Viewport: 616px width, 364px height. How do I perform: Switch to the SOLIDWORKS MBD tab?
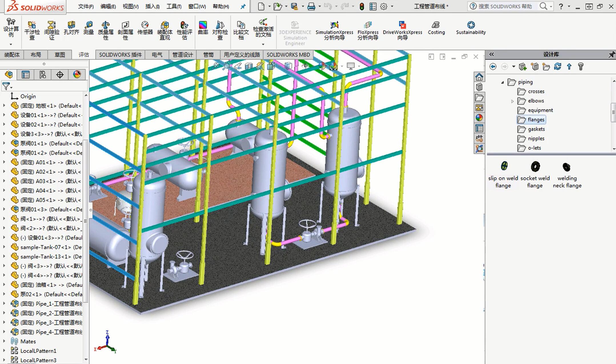pos(288,54)
